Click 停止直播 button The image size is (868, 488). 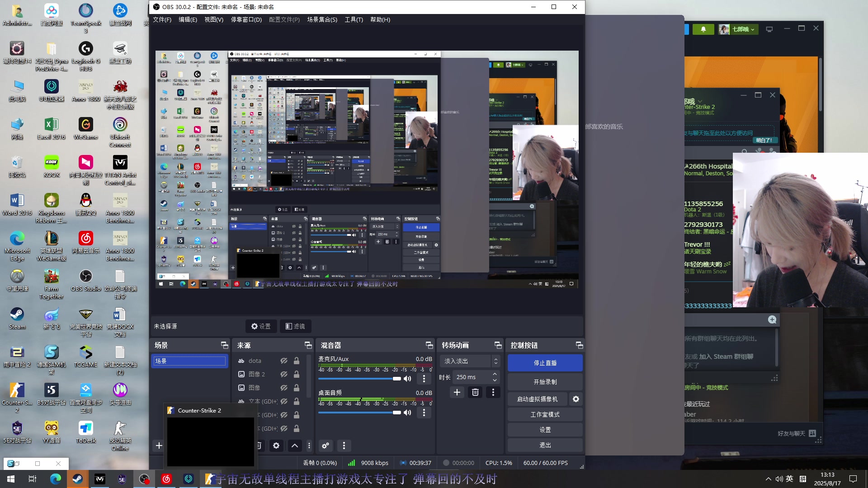[x=545, y=363]
